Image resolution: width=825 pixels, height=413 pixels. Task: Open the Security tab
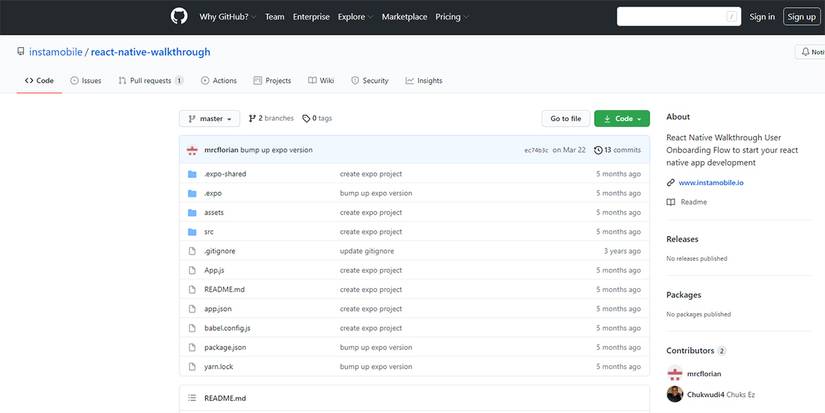pyautogui.click(x=370, y=80)
